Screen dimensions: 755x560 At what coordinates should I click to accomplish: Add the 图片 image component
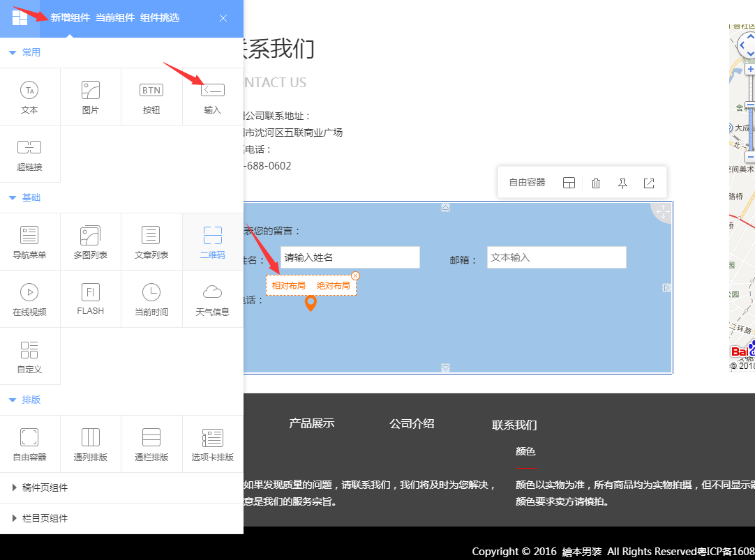click(x=90, y=96)
